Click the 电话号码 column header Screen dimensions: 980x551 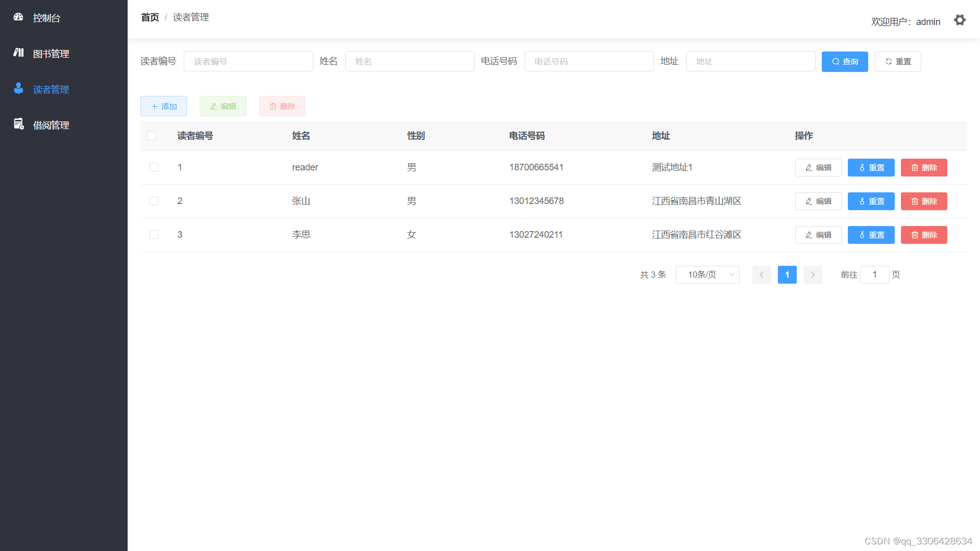pos(527,136)
